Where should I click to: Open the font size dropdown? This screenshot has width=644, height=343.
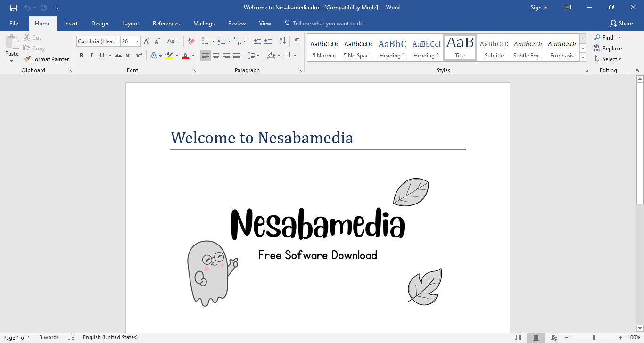(137, 41)
